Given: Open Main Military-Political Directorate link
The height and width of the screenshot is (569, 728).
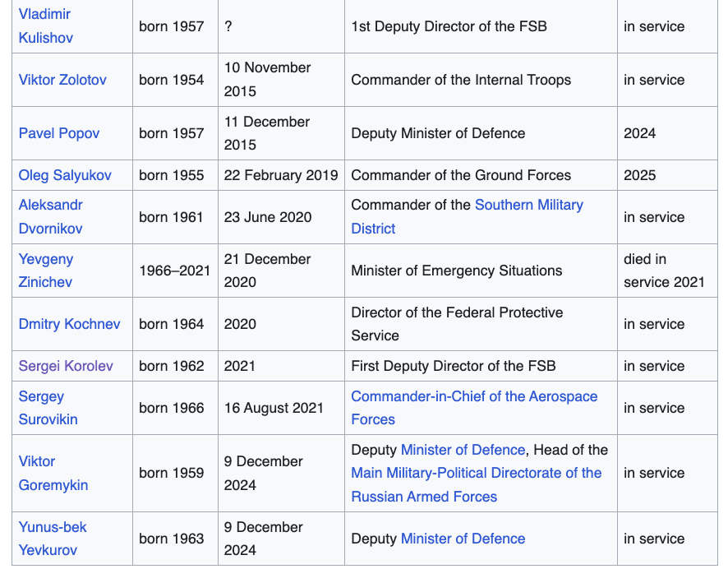Looking at the screenshot, I should click(477, 485).
